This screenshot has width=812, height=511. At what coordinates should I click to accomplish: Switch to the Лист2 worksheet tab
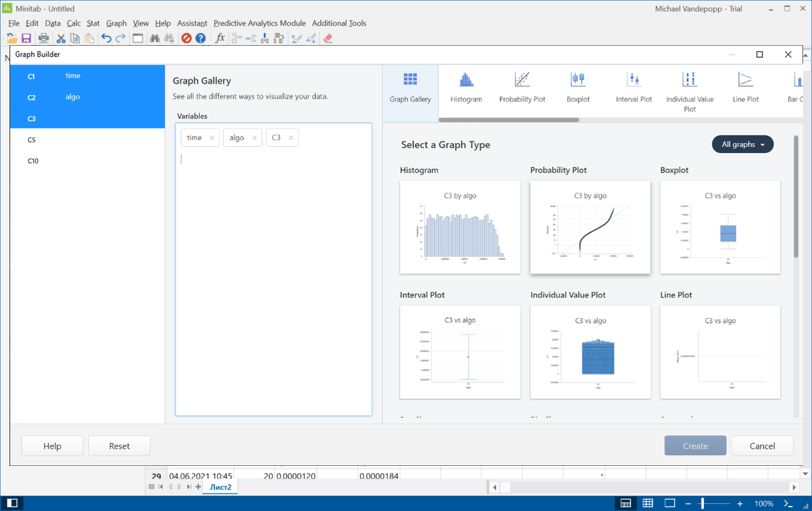click(221, 487)
